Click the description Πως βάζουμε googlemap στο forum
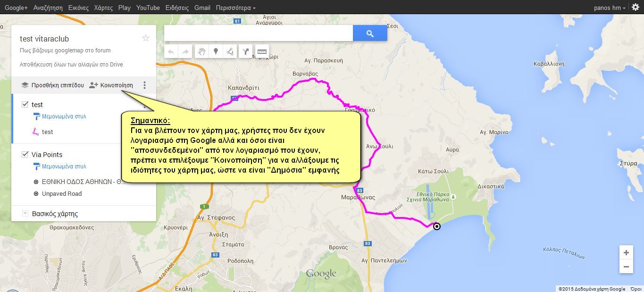 65,50
